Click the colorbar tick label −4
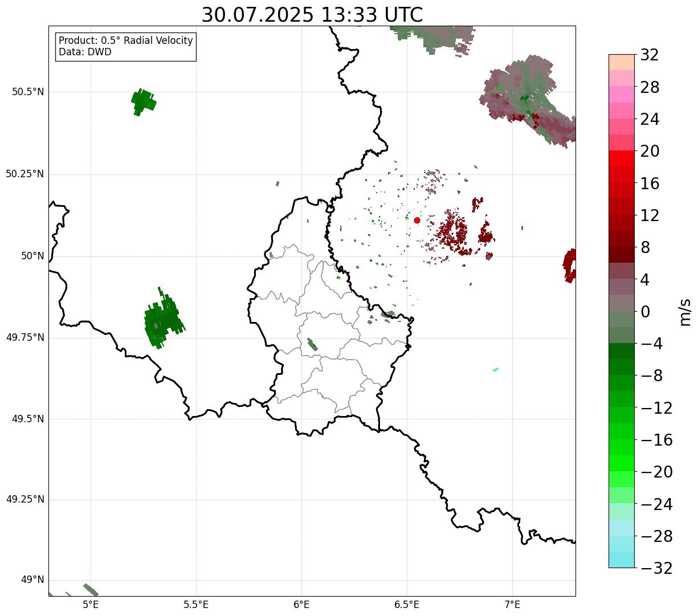Viewport: 698px width, 616px height. (651, 344)
